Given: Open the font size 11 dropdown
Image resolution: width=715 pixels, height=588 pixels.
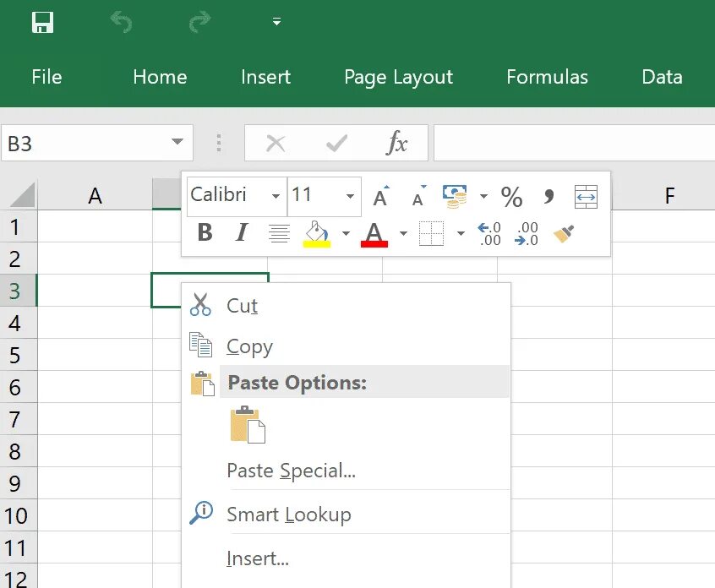Looking at the screenshot, I should pyautogui.click(x=350, y=197).
